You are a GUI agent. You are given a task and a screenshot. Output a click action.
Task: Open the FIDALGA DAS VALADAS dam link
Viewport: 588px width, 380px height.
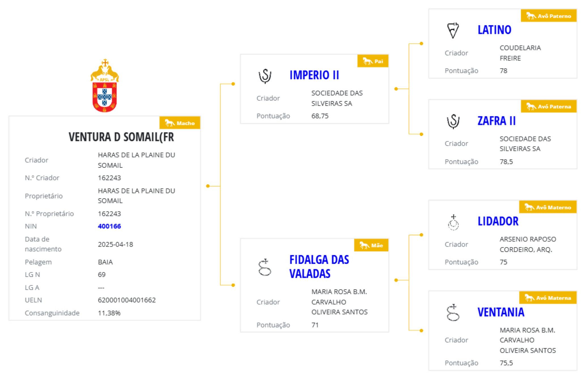click(x=319, y=267)
